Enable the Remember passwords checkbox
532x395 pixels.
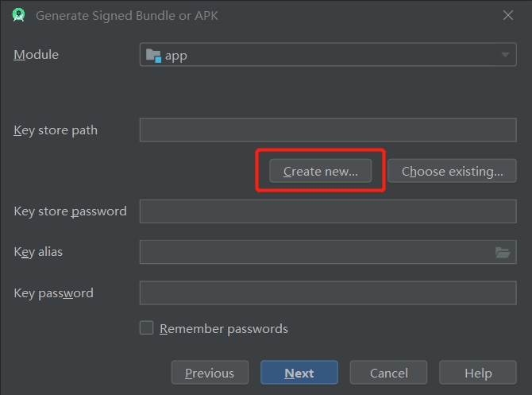click(x=147, y=328)
